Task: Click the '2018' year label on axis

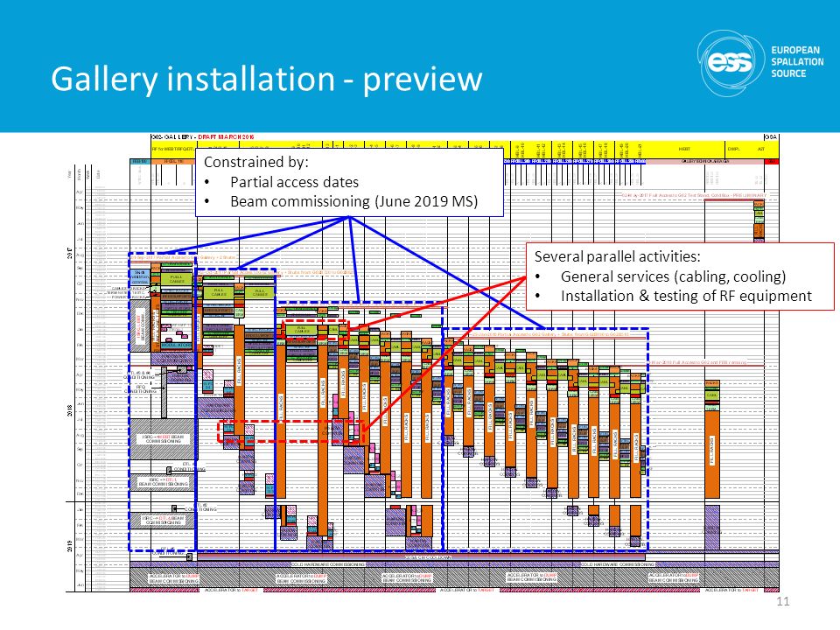Action: [x=70, y=411]
